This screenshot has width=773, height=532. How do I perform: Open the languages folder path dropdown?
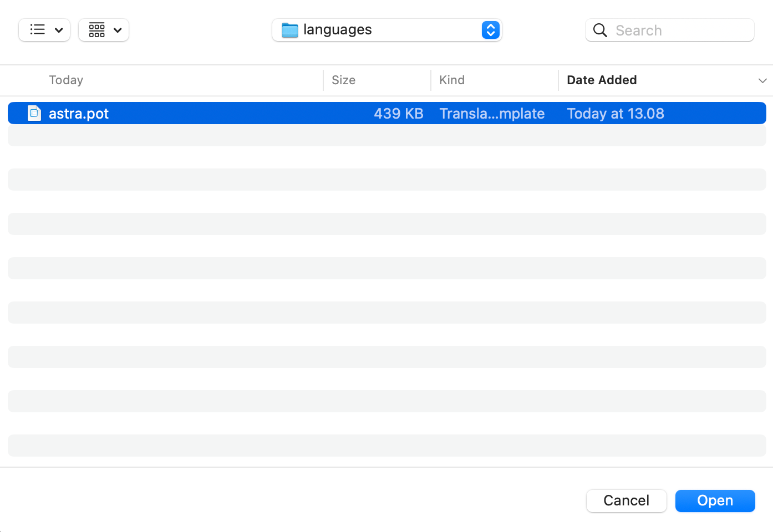click(387, 30)
